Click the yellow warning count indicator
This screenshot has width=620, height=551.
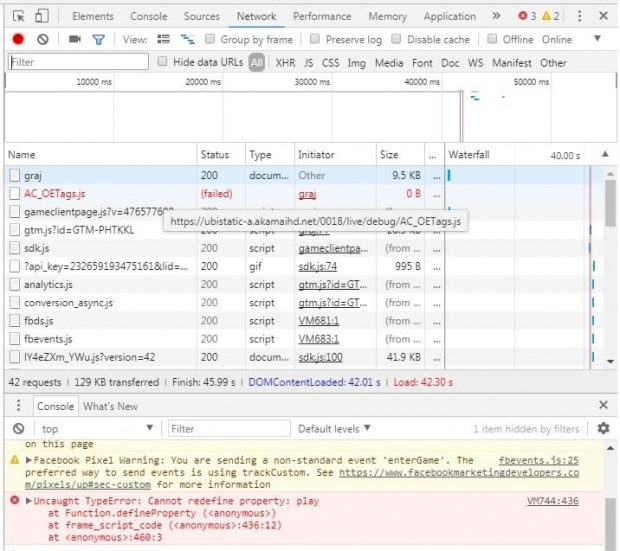pyautogui.click(x=551, y=16)
